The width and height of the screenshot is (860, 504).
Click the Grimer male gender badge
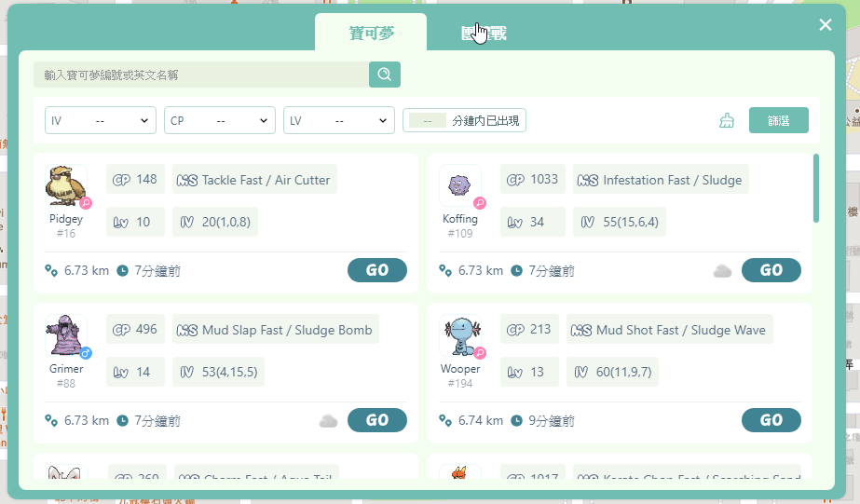86,353
